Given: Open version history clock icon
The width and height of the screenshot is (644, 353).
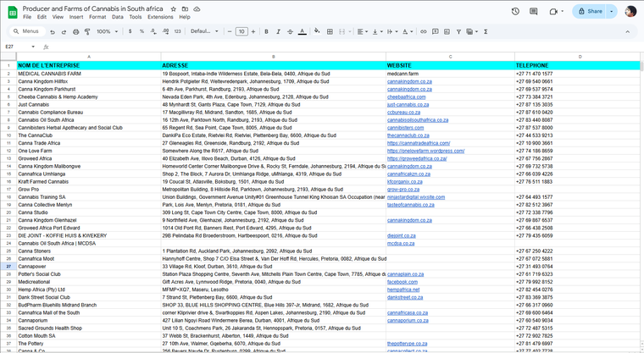Looking at the screenshot, I should click(x=516, y=11).
